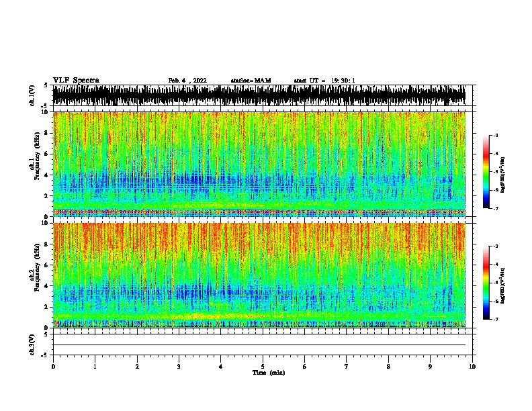The height and width of the screenshot is (411, 532).
Task: Click the "Time (min)" axis label
Action: pyautogui.click(x=269, y=373)
